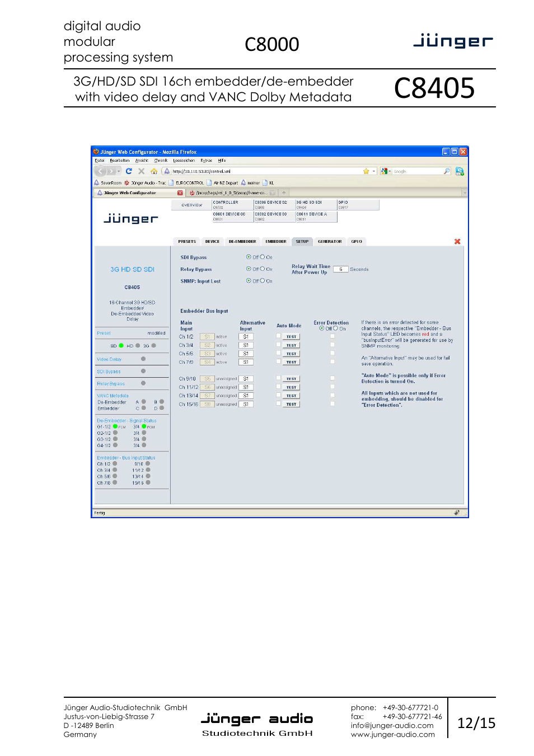534x756 pixels.
Task: Click the red X in the configurator panel
Action: click(x=457, y=241)
